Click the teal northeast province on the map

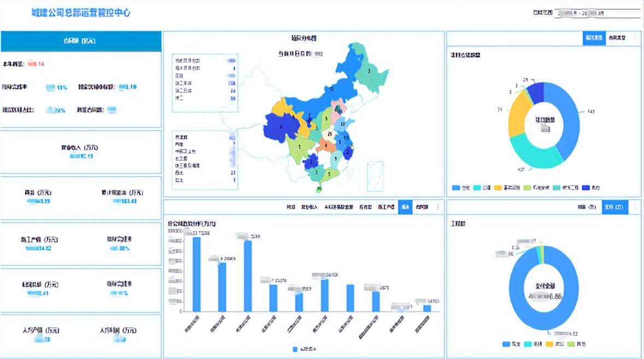pyautogui.click(x=371, y=73)
